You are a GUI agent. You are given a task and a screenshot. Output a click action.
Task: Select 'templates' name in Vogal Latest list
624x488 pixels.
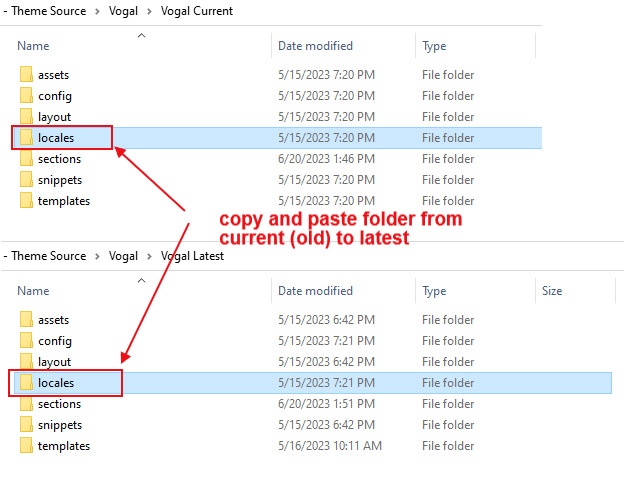pyautogui.click(x=64, y=446)
